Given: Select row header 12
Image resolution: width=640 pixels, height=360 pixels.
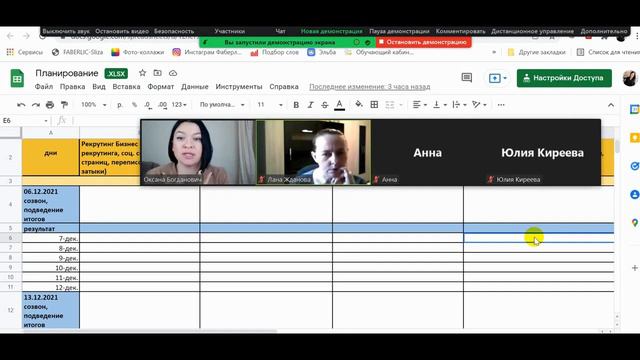Looking at the screenshot, I should pyautogui.click(x=11, y=310).
